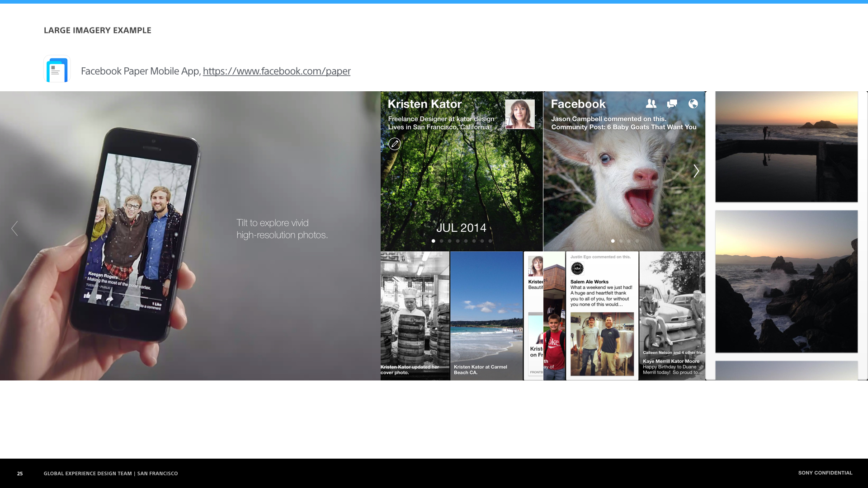Open the sunset pier reflection photo

[786, 147]
